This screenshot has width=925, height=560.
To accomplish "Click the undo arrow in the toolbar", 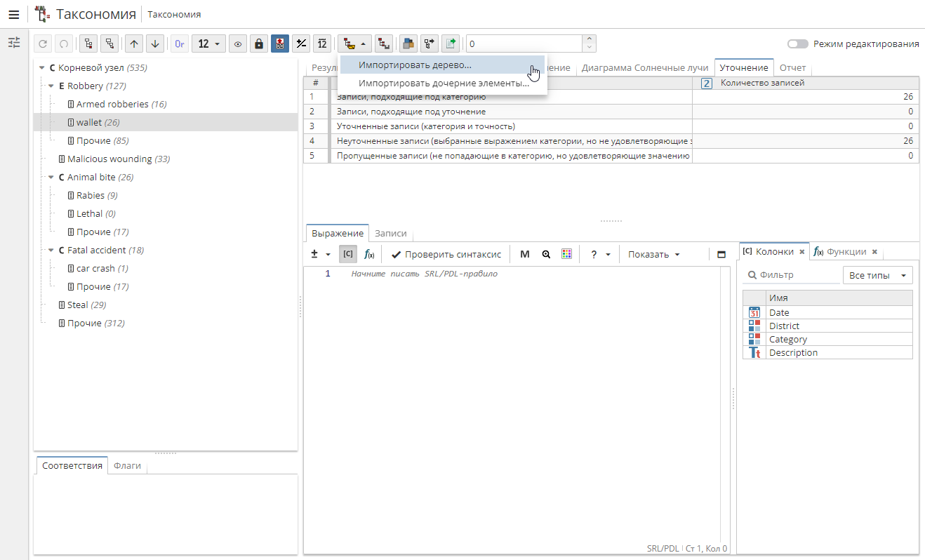I will tap(44, 44).
